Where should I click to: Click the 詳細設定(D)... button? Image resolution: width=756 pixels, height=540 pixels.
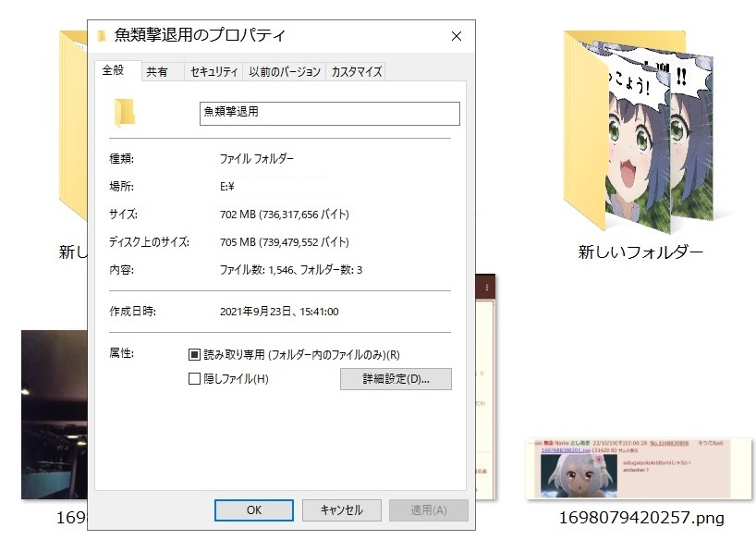[x=396, y=379]
